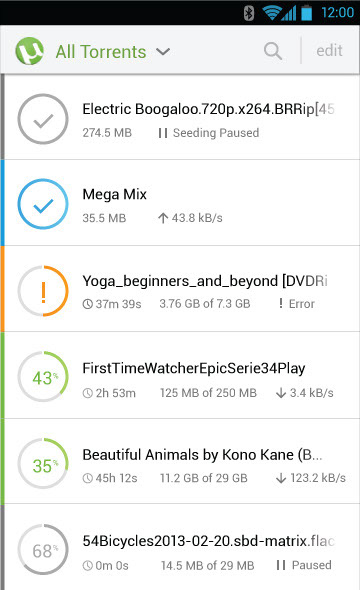Image resolution: width=360 pixels, height=590 pixels.
Task: Open the All Torrents filter title
Action: [101, 52]
